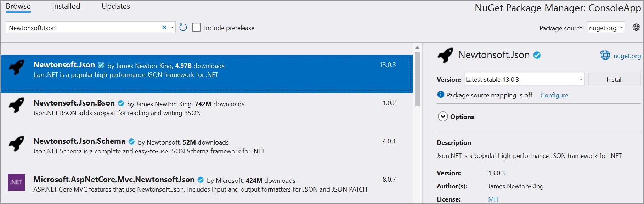The image size is (644, 204).
Task: Open the MIT license link
Action: point(493,199)
